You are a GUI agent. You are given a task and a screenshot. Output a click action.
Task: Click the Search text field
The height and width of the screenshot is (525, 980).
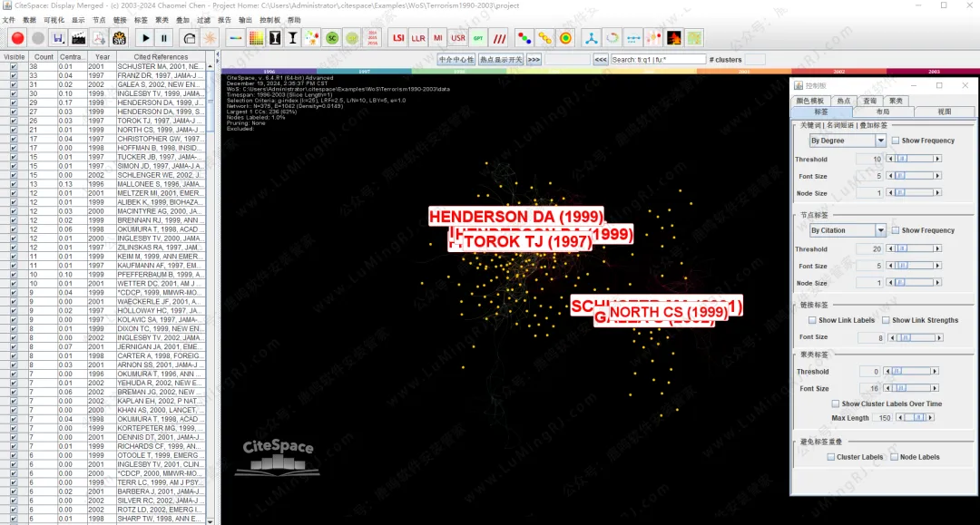coord(658,60)
